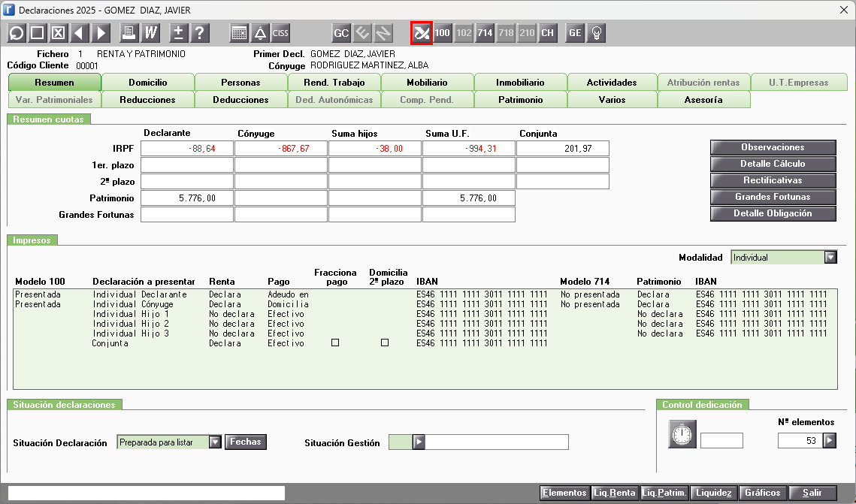This screenshot has width=856, height=504.
Task: Click the printer toolbar icon
Action: [129, 33]
